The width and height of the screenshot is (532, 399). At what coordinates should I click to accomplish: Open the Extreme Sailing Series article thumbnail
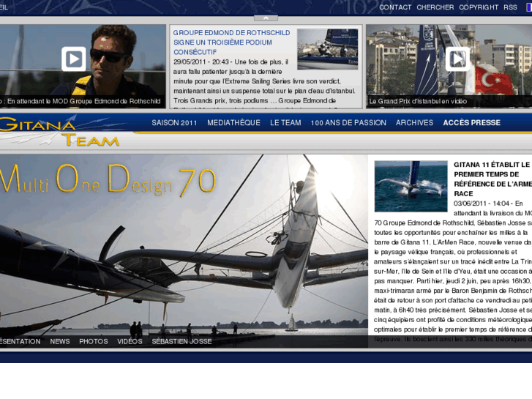(x=327, y=49)
